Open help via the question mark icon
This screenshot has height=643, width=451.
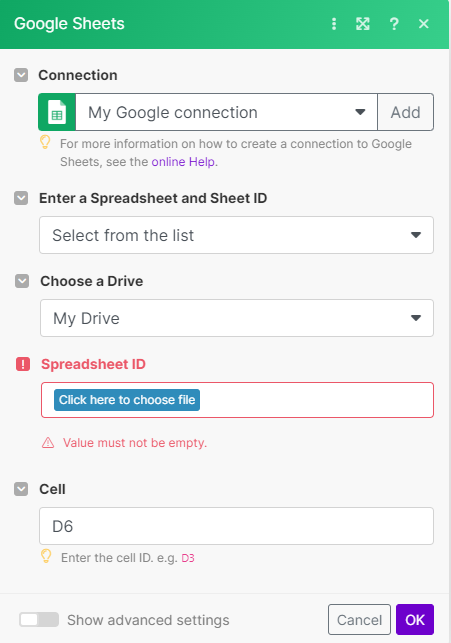pyautogui.click(x=394, y=24)
